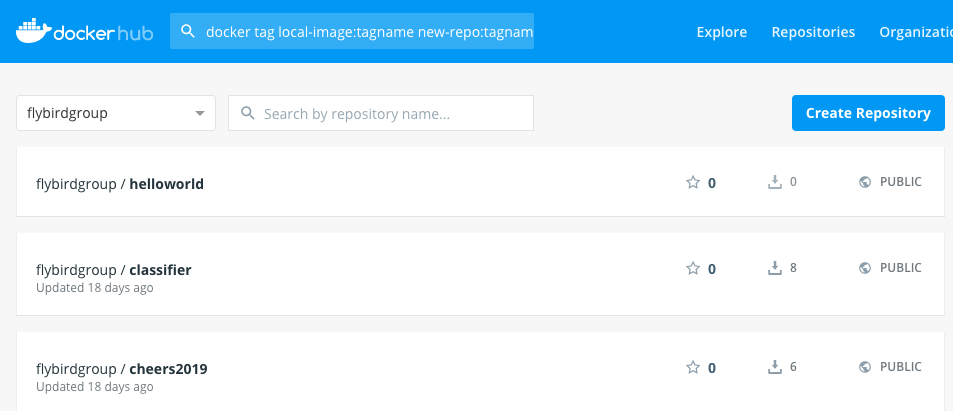
Task: Click the globe icon in helloworld row
Action: [865, 182]
